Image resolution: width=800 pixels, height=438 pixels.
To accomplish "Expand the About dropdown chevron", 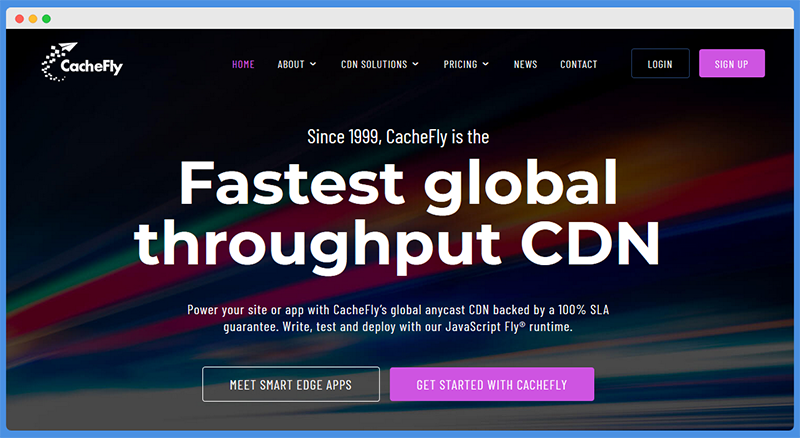I will [313, 64].
